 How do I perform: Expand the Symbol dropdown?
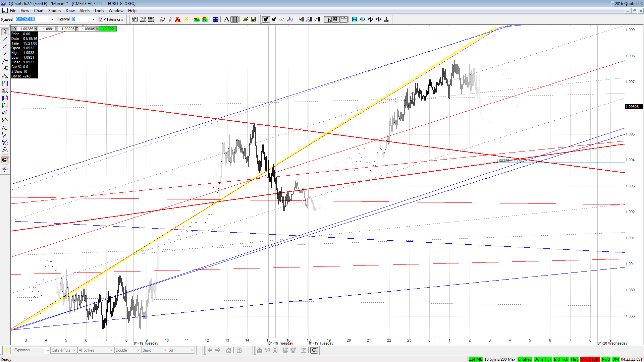coord(52,19)
